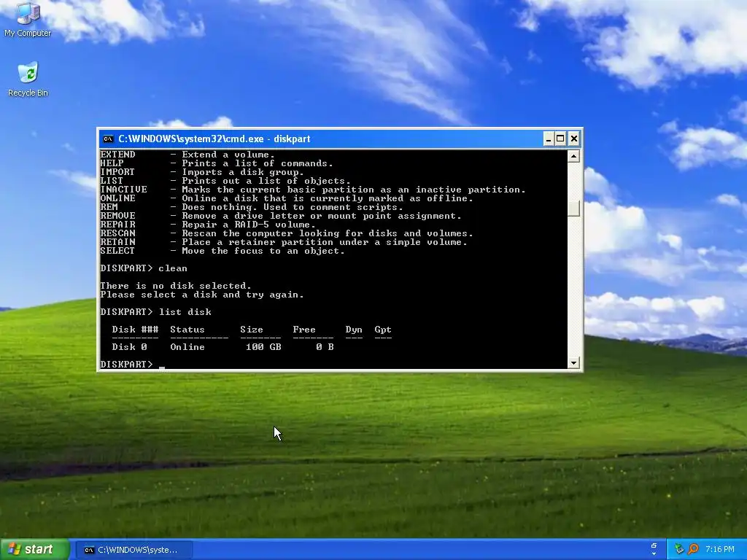The image size is (747, 560).
Task: Open the Start menu
Action: (x=35, y=550)
